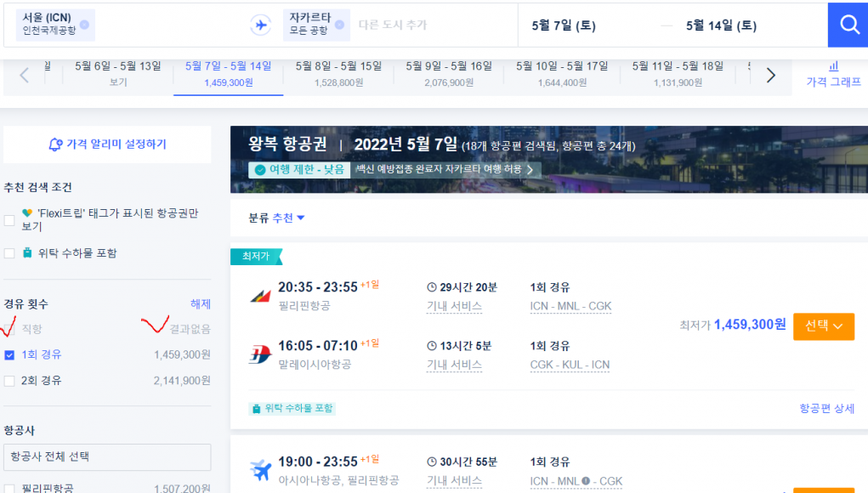868x493 pixels.
Task: Select the 5월 8일 - 5월 15일 date tab
Action: (338, 74)
